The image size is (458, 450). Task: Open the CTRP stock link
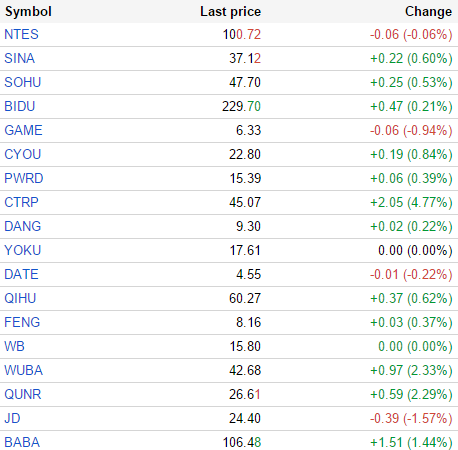(21, 202)
